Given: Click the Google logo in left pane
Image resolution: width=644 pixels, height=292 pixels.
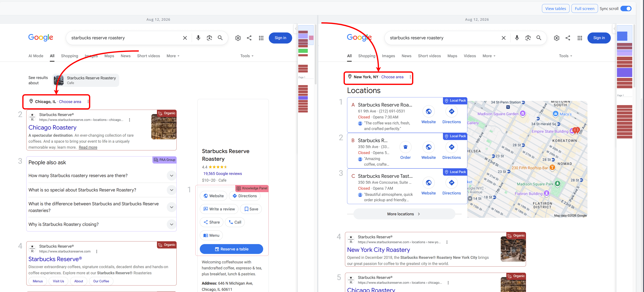Looking at the screenshot, I should (41, 38).
